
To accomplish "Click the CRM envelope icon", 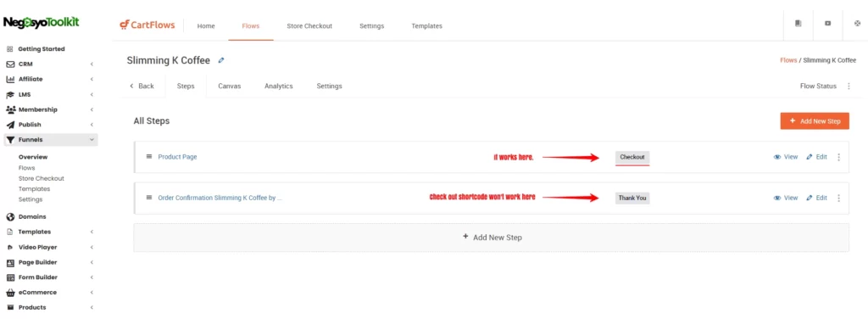I will click(10, 64).
